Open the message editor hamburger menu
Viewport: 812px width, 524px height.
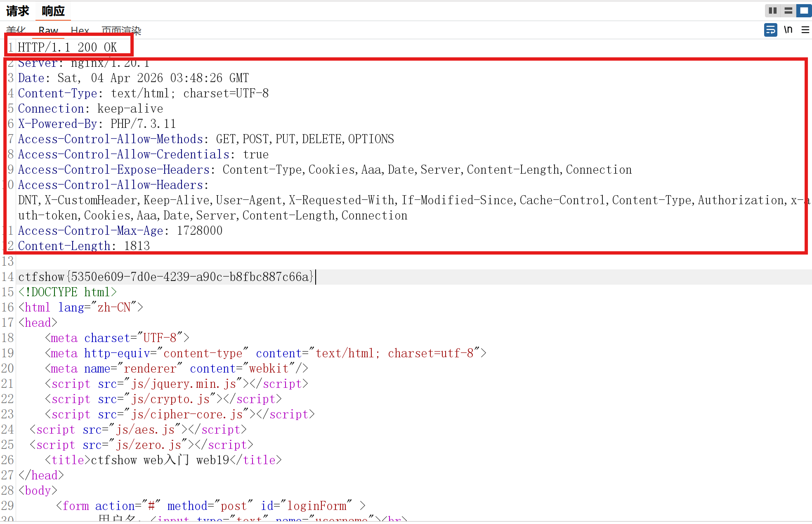tap(805, 30)
